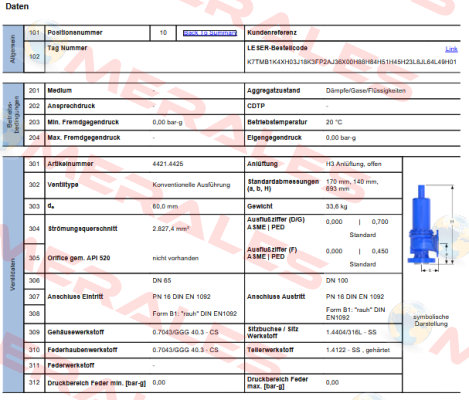
Task: Select the Tag Nummer label
Action: (67, 48)
